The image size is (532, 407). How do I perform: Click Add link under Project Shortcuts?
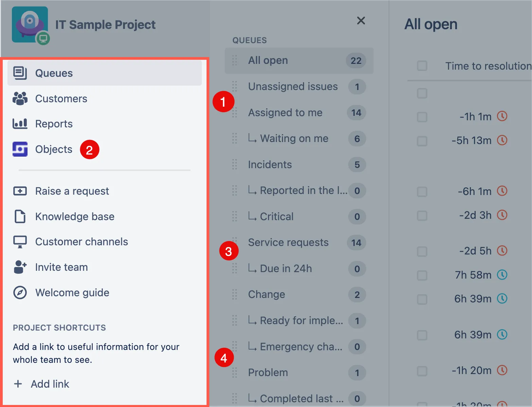(x=41, y=384)
